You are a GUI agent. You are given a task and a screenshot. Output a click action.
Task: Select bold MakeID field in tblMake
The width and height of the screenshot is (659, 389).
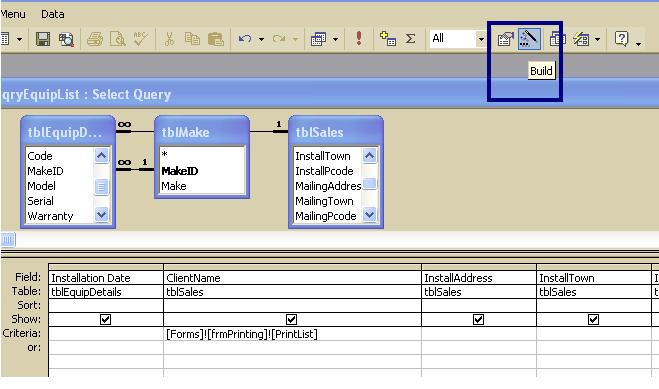click(179, 171)
